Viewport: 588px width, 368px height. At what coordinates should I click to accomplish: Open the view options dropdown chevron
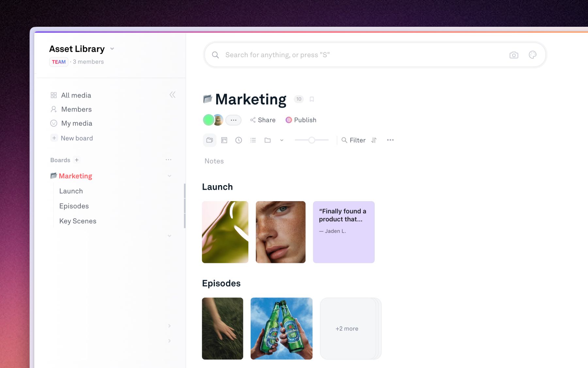[282, 140]
